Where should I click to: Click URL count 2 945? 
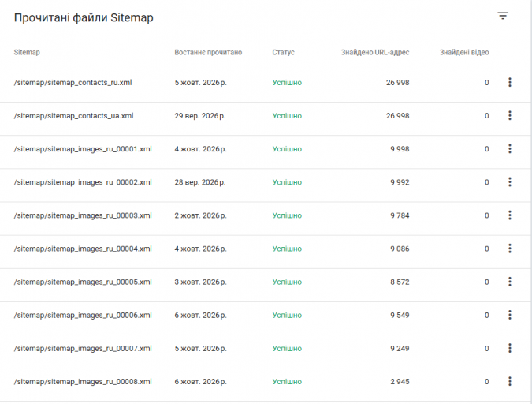(x=400, y=382)
